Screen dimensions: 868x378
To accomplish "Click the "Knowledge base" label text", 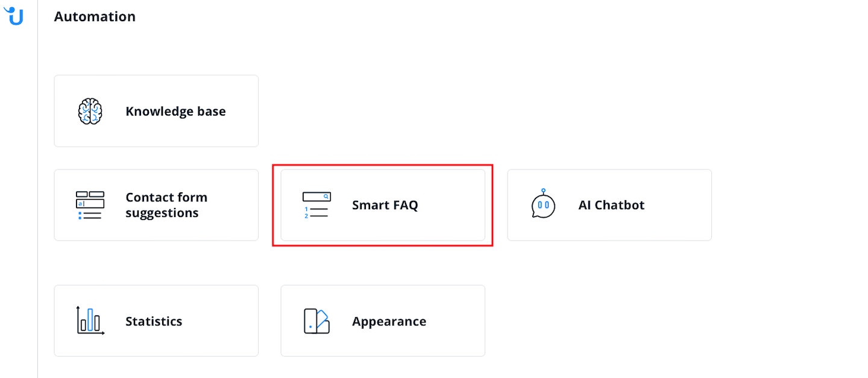I will (x=175, y=112).
